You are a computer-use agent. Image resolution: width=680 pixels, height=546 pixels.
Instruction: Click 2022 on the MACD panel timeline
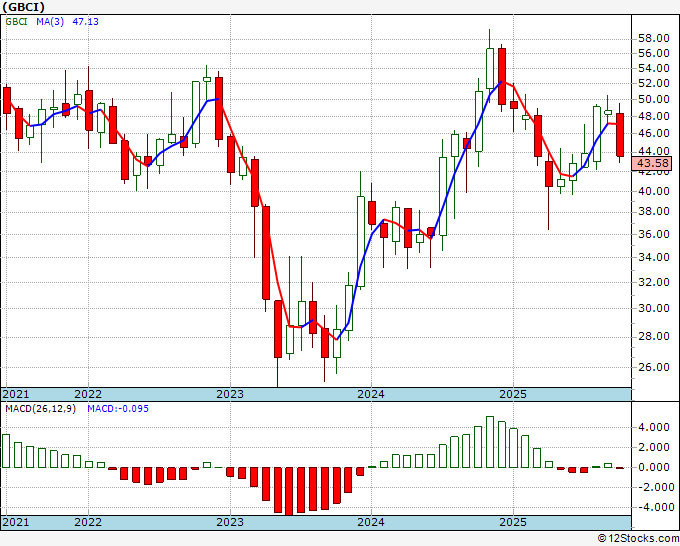pos(88,523)
